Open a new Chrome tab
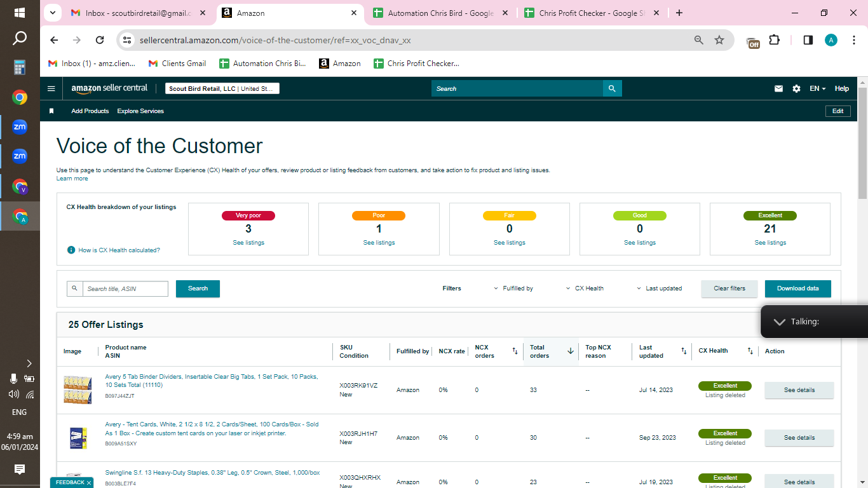 coord(679,13)
